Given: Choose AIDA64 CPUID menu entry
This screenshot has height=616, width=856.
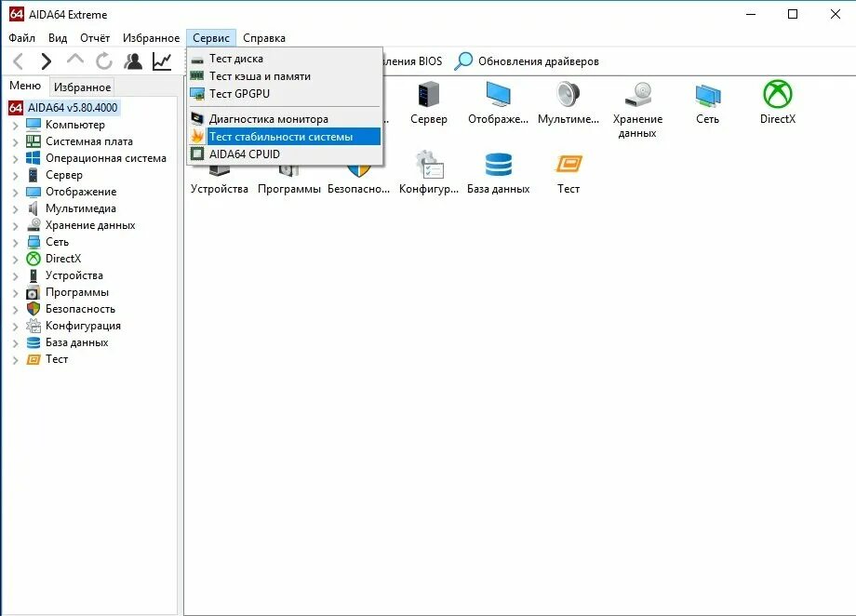Looking at the screenshot, I should [x=285, y=154].
